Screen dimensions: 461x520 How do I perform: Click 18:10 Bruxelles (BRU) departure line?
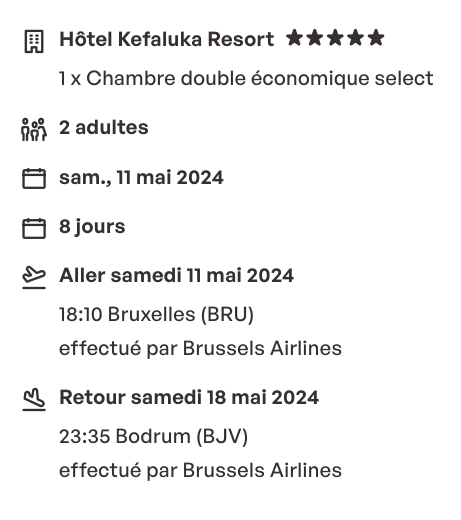tap(156, 314)
